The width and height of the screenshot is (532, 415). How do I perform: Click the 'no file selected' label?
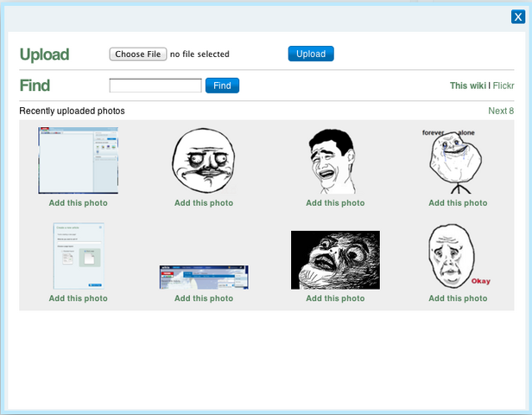pos(199,54)
